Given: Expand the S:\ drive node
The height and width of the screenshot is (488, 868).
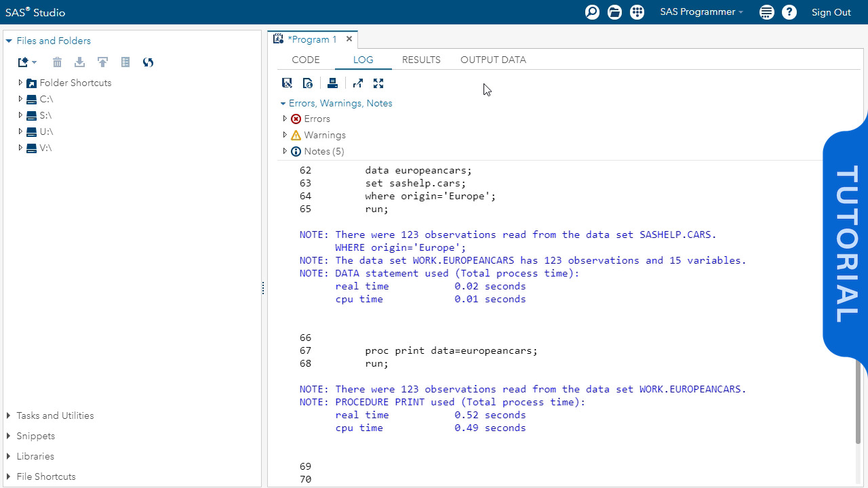Looking at the screenshot, I should (20, 115).
